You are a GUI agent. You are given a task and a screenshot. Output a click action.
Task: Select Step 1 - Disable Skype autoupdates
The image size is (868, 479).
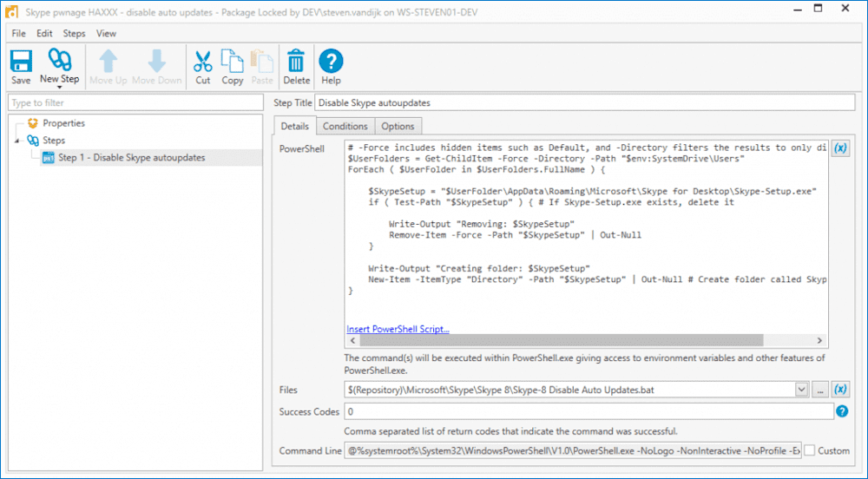click(x=132, y=158)
